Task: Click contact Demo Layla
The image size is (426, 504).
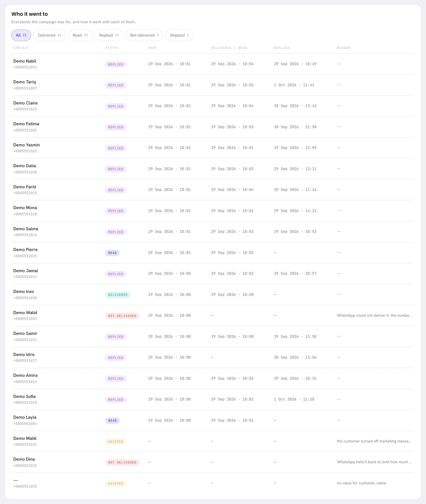Action: (x=25, y=417)
